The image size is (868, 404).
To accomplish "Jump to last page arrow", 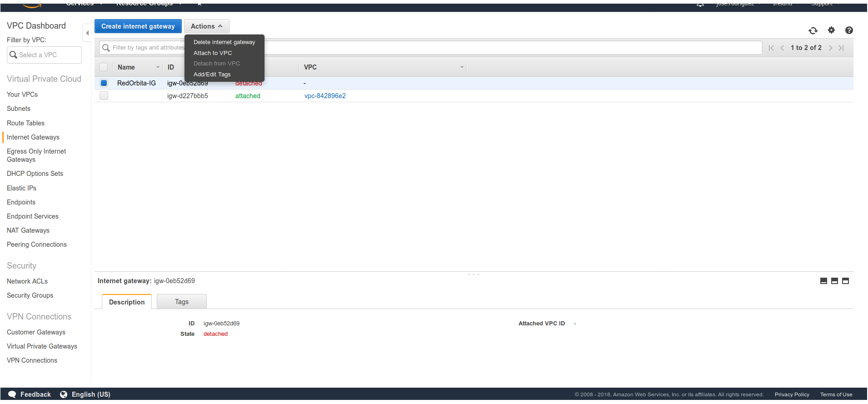I will click(x=841, y=48).
